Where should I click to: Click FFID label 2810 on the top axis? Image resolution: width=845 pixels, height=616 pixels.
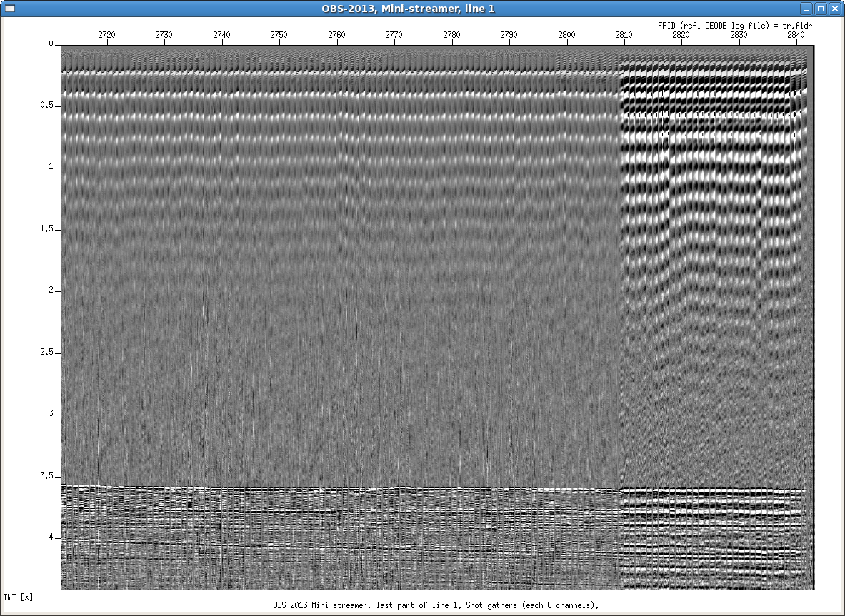pyautogui.click(x=624, y=34)
